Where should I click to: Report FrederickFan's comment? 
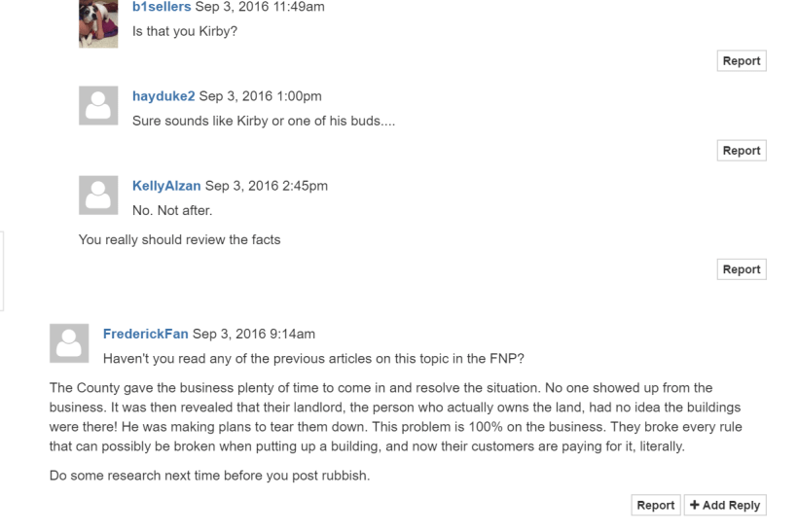(655, 505)
